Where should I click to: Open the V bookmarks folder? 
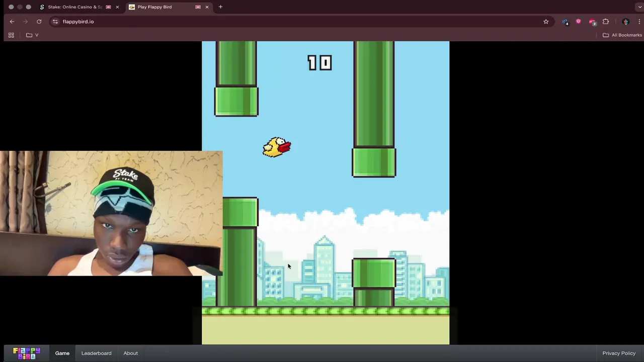tap(32, 35)
